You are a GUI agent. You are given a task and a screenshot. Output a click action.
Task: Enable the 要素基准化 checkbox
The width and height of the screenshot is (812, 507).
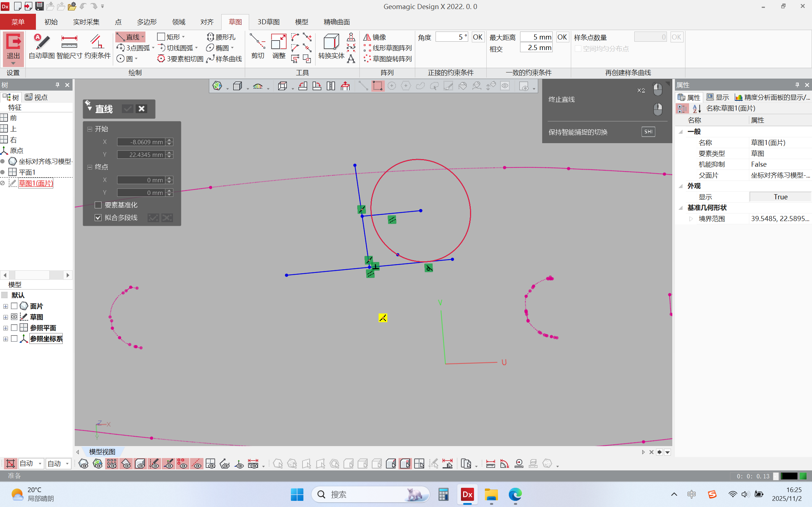coord(98,205)
